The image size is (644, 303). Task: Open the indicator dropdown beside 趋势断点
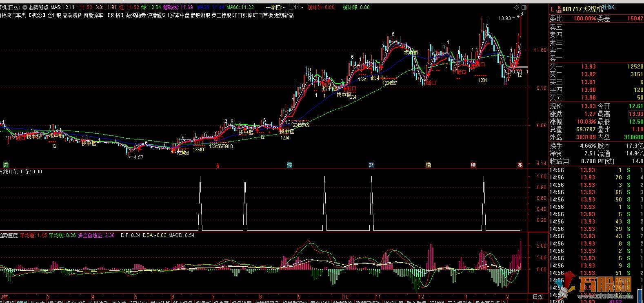pyautogui.click(x=25, y=7)
